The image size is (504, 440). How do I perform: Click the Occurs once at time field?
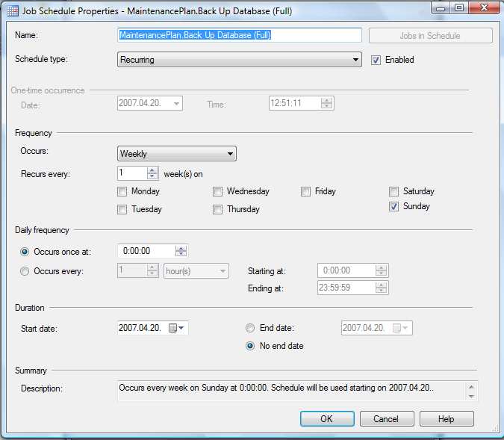[x=146, y=251]
